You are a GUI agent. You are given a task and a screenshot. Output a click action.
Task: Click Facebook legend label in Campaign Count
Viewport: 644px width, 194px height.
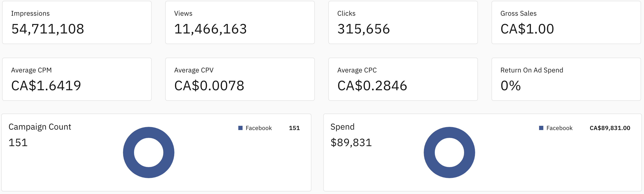click(x=258, y=128)
